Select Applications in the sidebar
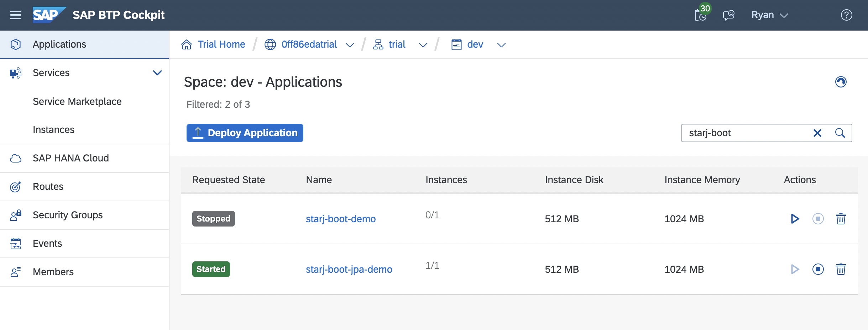 coord(84,44)
